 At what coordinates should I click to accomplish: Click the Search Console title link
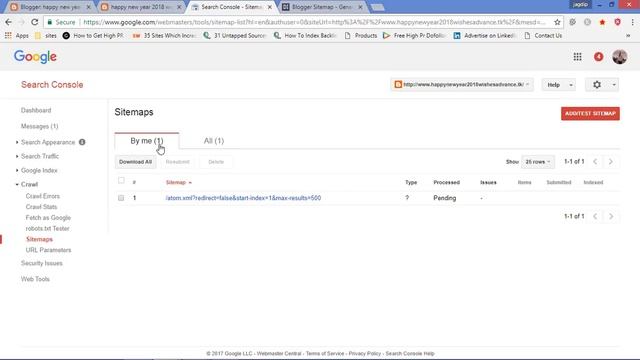click(52, 84)
